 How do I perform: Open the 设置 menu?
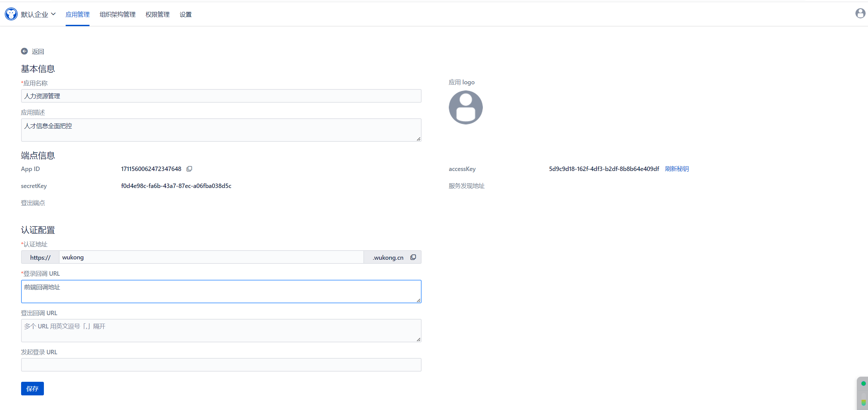[185, 14]
